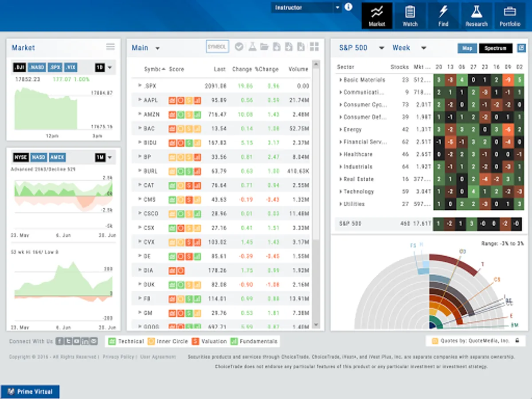Open the Privacy Policy link
This screenshot has height=399, width=532.
coord(118,356)
